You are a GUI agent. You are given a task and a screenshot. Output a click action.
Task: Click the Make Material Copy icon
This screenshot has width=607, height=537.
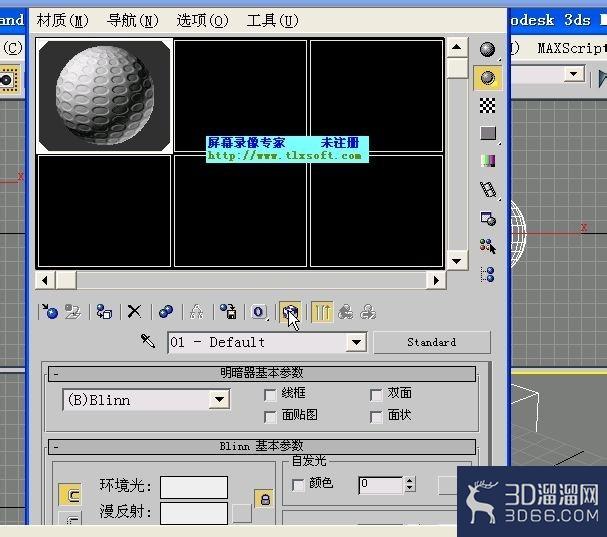[166, 312]
